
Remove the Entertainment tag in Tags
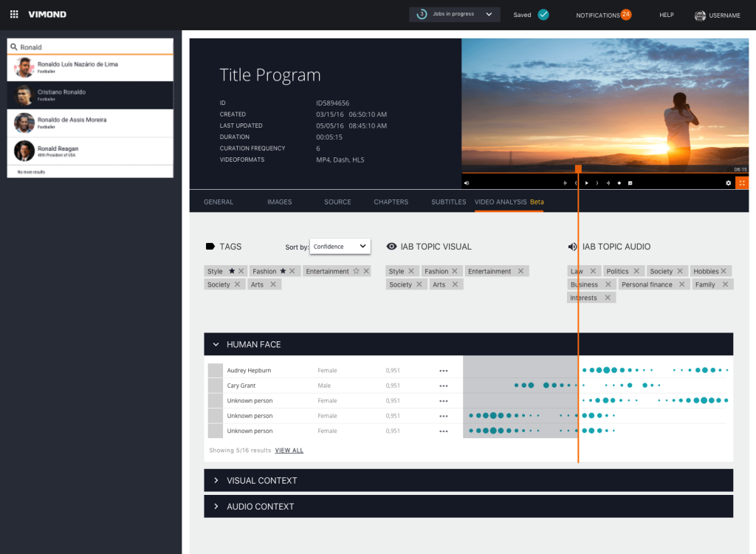click(x=366, y=271)
